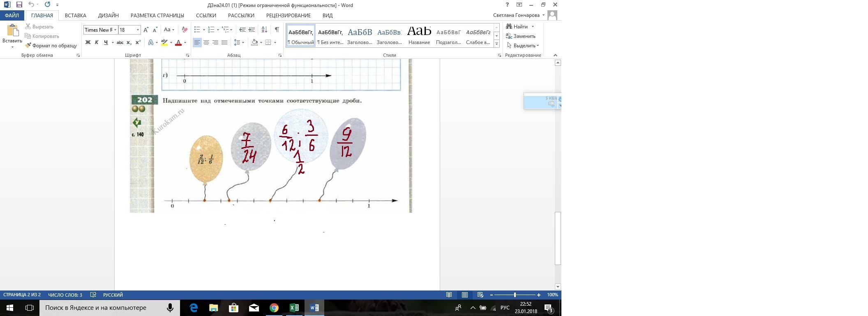Increase the paragraph indent
Image resolution: width=868 pixels, height=316 pixels.
point(252,30)
